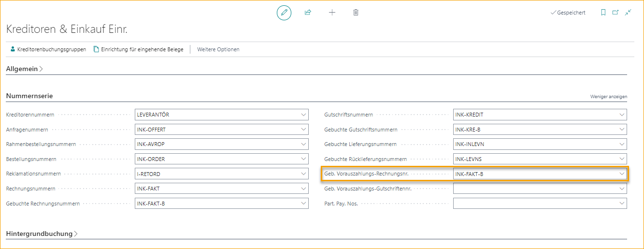Screen dimensions: 644x249
Task: Open Geb. Vorauszahlungs-Rechnungsnr. dropdown arrow
Action: (622, 174)
